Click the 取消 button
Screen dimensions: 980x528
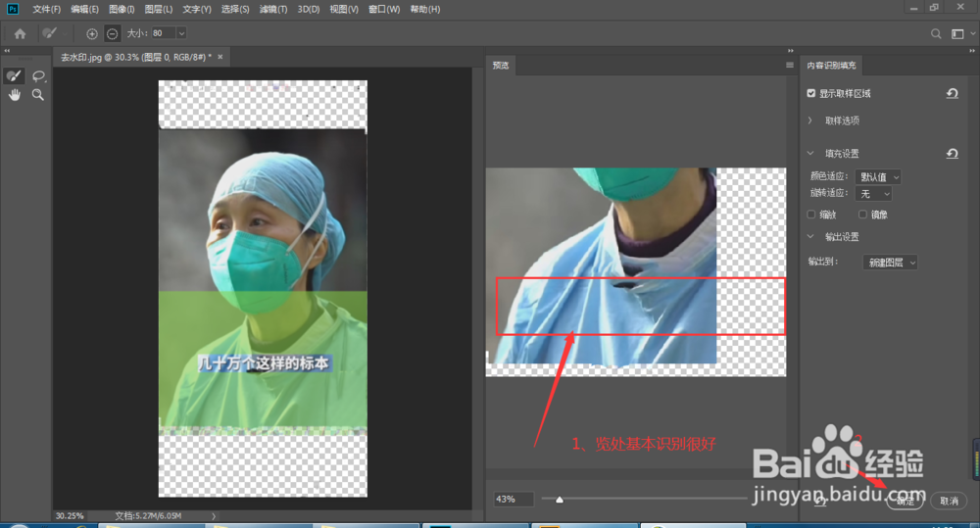click(949, 502)
